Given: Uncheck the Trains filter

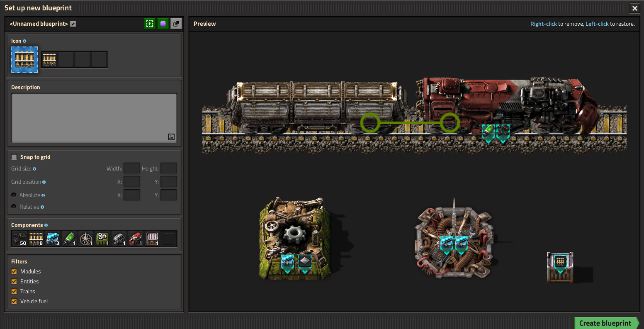Looking at the screenshot, I should click(x=14, y=291).
